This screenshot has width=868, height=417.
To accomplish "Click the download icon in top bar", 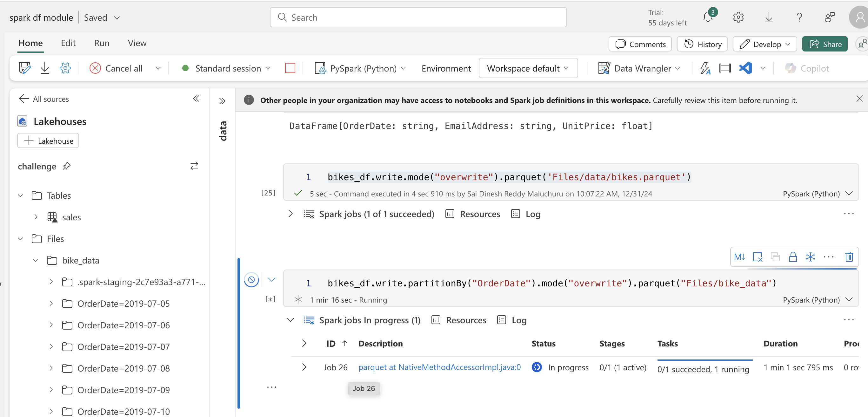I will point(769,17).
